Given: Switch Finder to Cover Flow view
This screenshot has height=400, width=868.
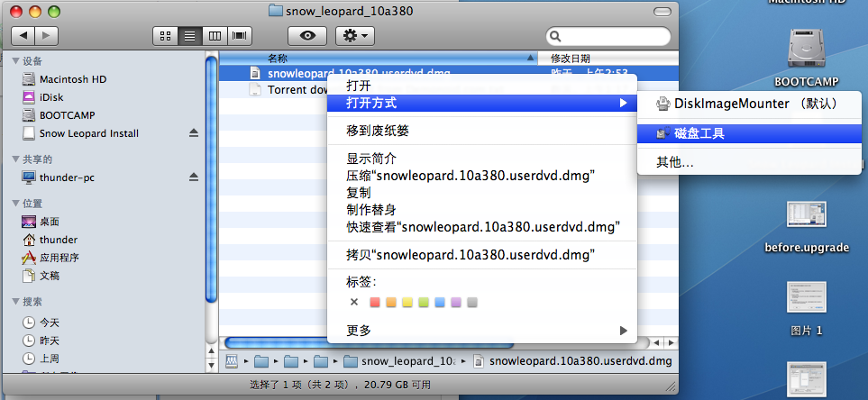Looking at the screenshot, I should coord(240,36).
